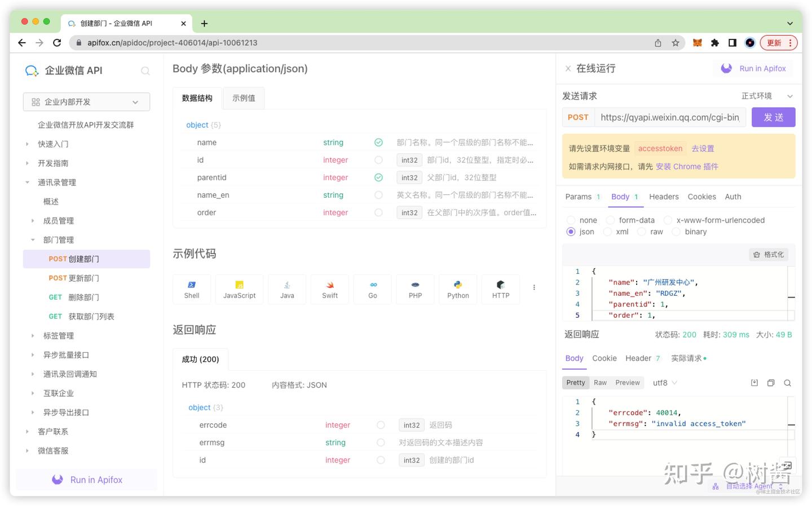Viewport: 812px width, 506px height.
Task: Switch to the 示例值 tab
Action: click(x=244, y=98)
